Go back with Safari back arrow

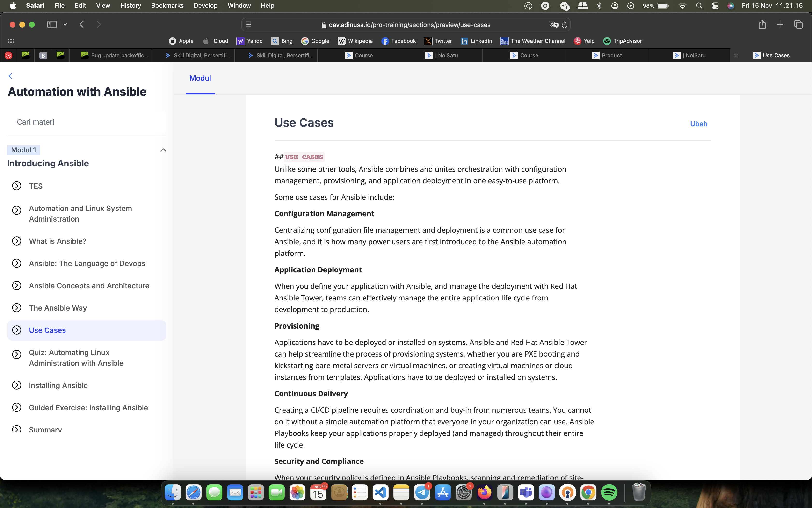click(x=81, y=24)
